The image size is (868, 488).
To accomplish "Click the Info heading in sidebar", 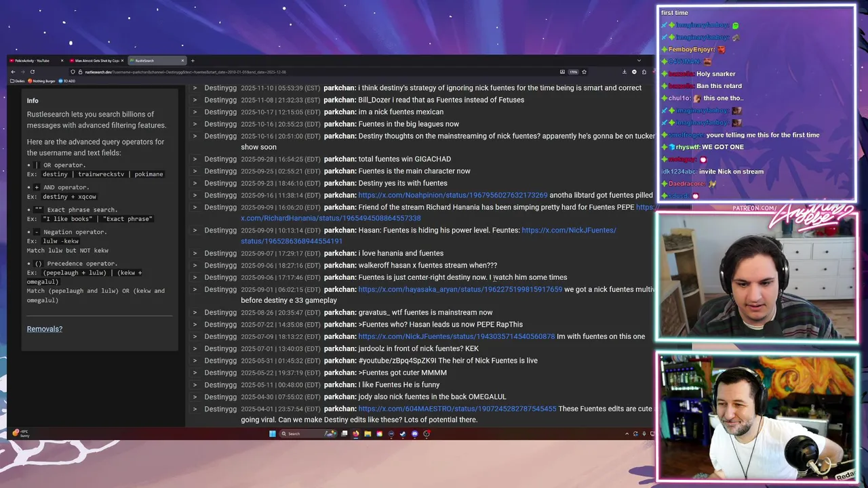I will coord(33,100).
